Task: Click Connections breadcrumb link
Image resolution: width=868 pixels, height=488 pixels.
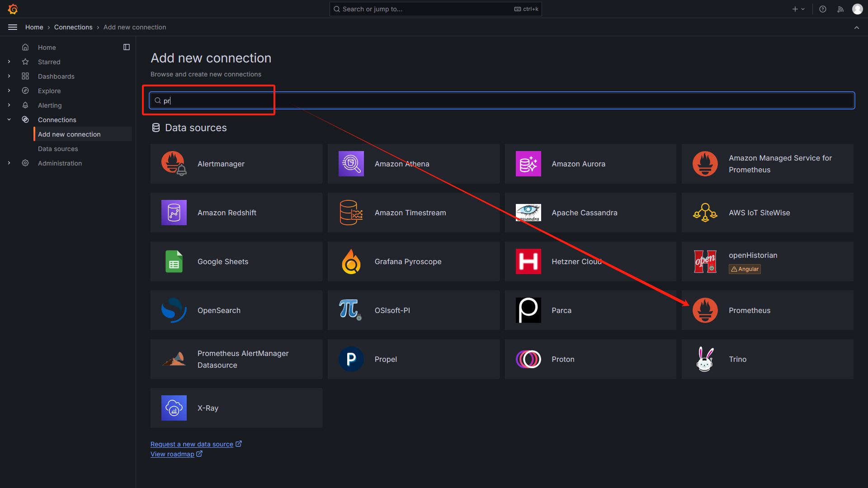Action: 73,27
